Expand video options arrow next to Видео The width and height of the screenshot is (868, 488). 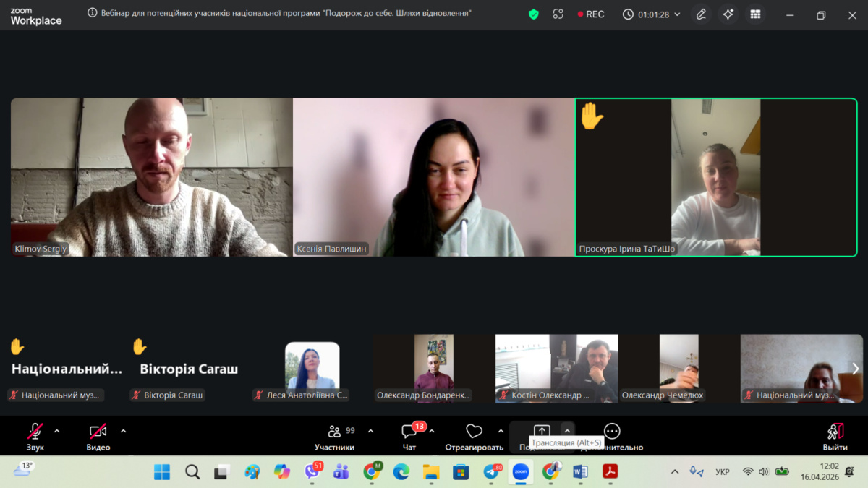click(123, 432)
